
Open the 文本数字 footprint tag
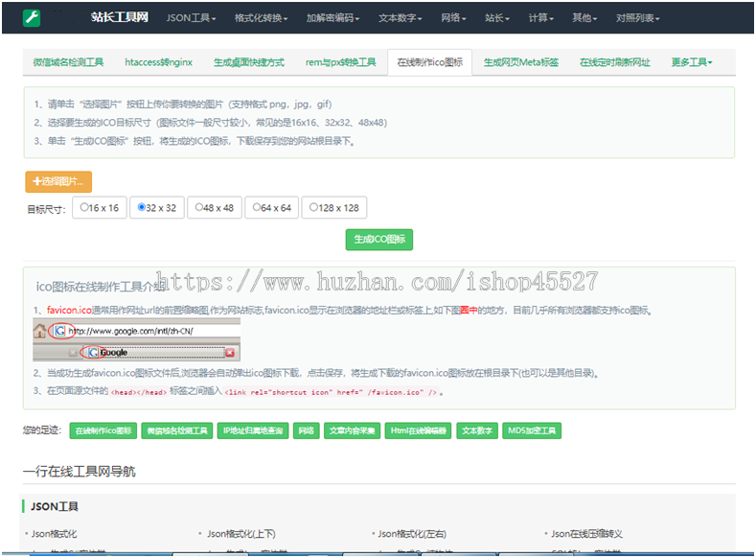tap(477, 430)
